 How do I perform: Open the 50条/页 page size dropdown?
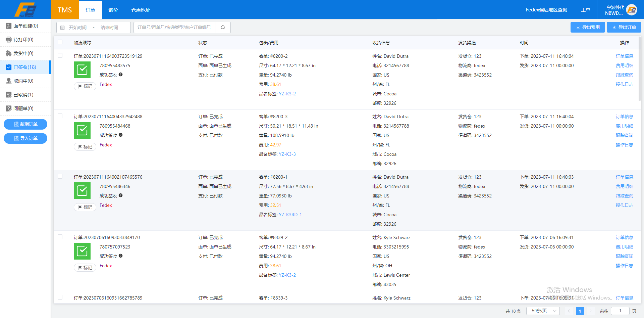coord(543,311)
